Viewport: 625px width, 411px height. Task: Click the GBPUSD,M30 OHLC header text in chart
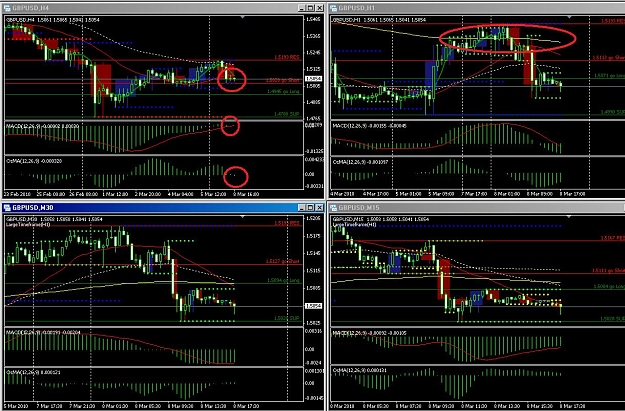coord(54,220)
